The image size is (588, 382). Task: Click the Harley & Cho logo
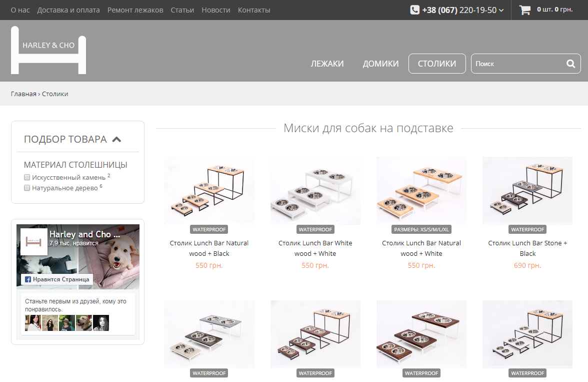[x=48, y=50]
